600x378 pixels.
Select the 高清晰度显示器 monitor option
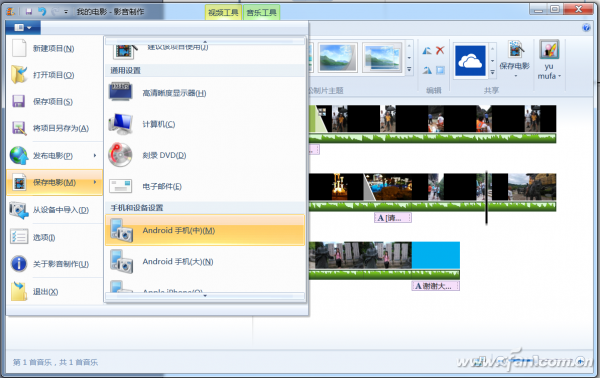coord(205,93)
